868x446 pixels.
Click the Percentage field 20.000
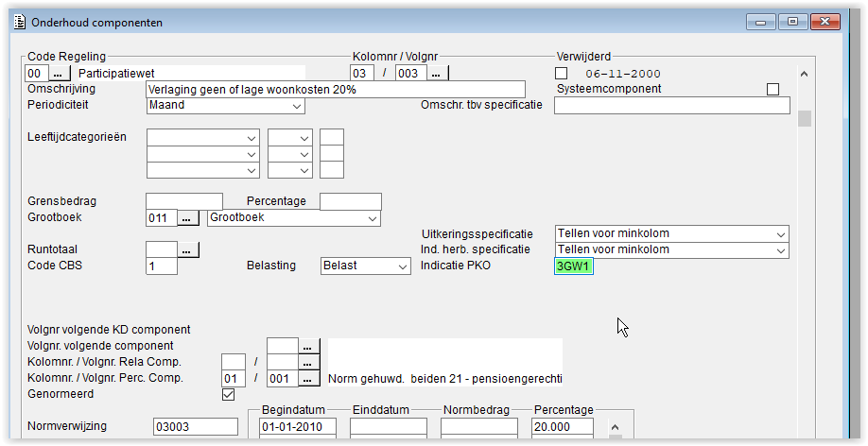tap(563, 427)
